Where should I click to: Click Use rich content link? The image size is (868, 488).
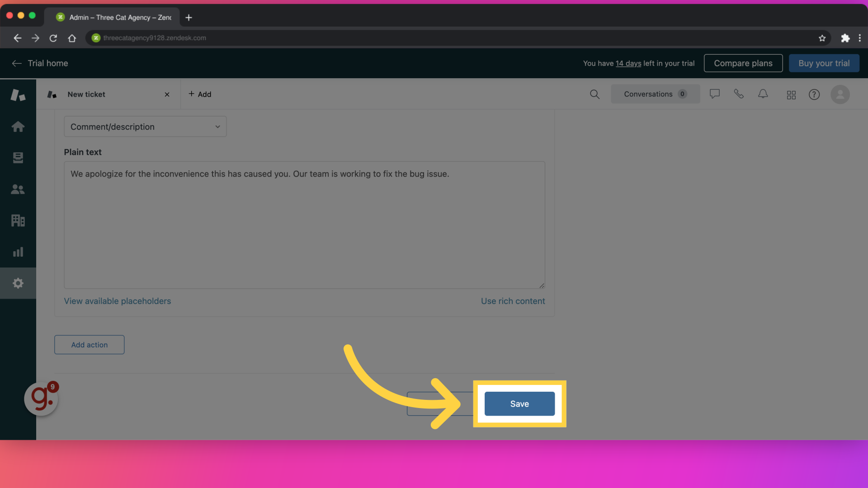tap(513, 301)
